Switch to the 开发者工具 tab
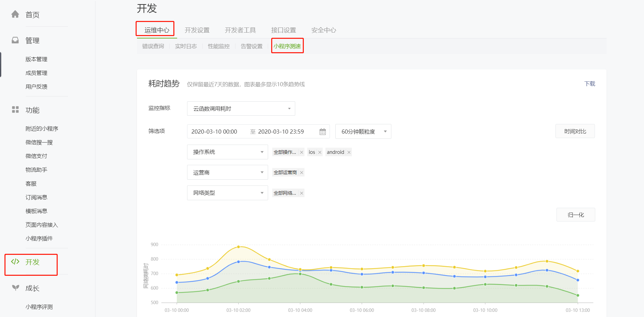The width and height of the screenshot is (644, 317). pos(240,30)
